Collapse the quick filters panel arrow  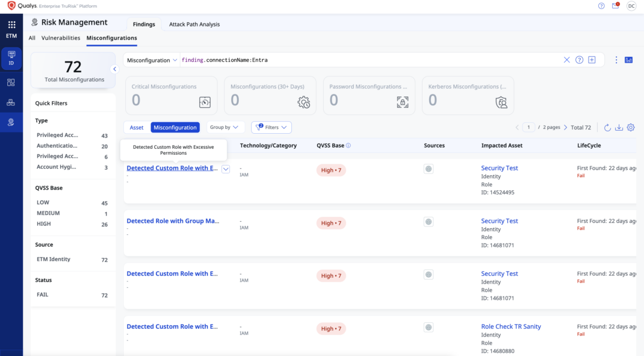(114, 69)
